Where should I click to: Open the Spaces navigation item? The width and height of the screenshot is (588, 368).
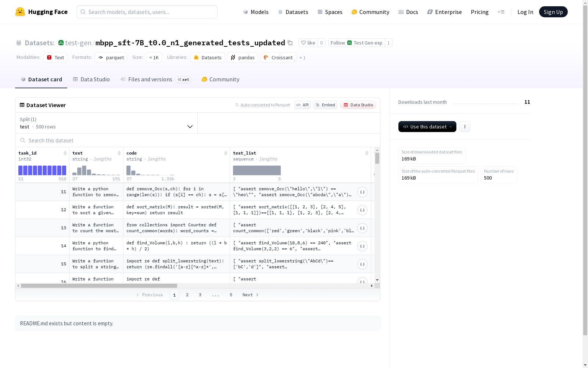[330, 12]
